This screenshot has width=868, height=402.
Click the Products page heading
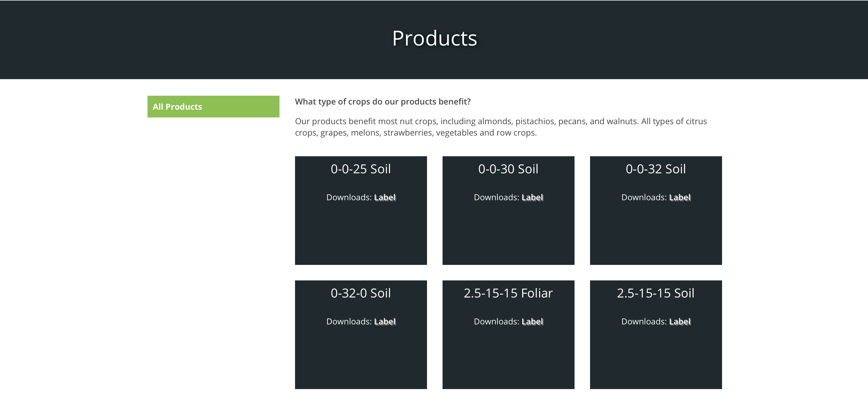[x=434, y=38]
